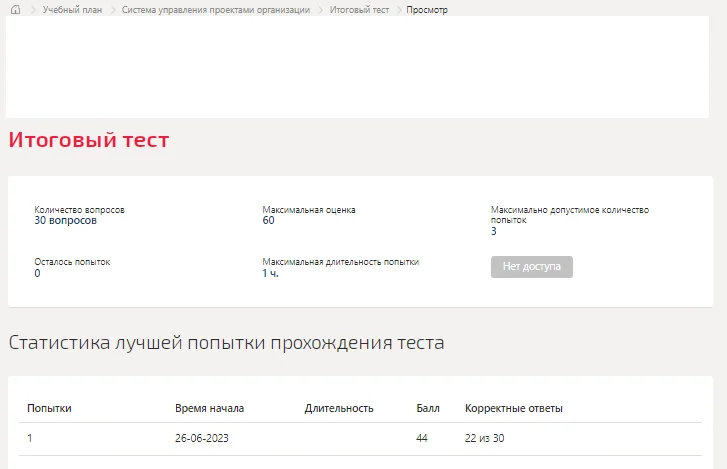Click the Нет доступа button
Viewport: 727px width, 469px height.
point(532,267)
